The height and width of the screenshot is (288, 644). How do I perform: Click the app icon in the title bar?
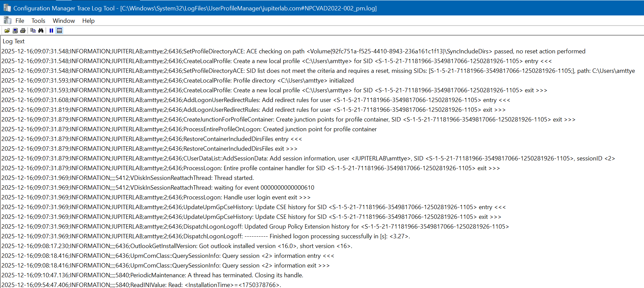point(7,8)
